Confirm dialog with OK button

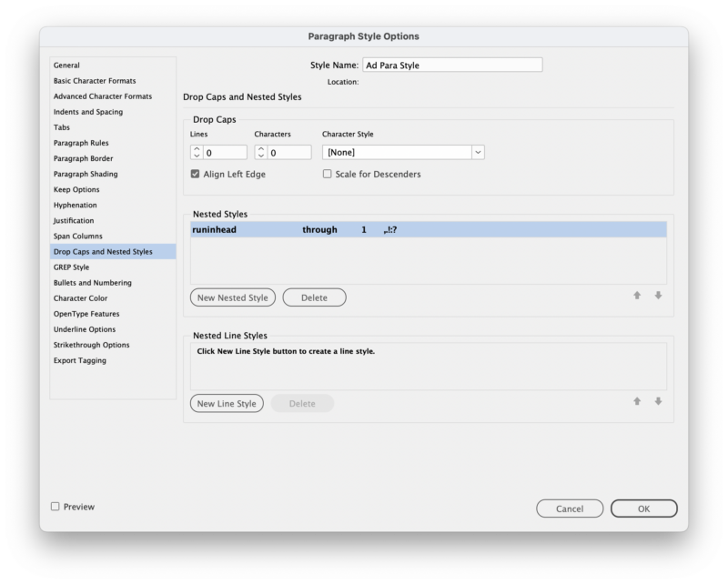[x=644, y=508]
